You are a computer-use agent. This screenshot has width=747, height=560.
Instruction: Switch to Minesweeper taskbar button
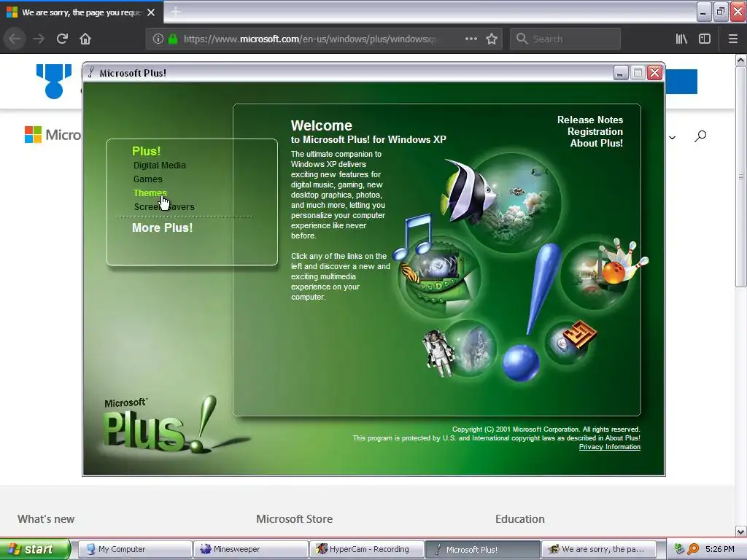click(x=251, y=549)
